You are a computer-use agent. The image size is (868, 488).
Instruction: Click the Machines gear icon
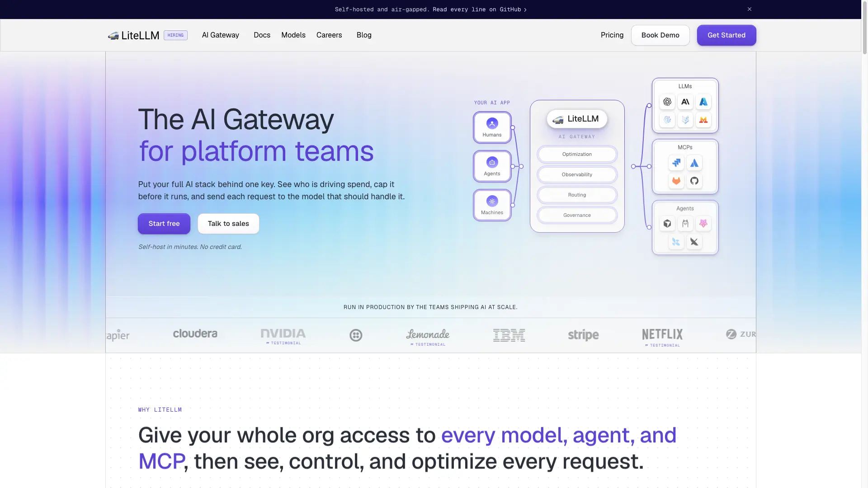tap(492, 201)
